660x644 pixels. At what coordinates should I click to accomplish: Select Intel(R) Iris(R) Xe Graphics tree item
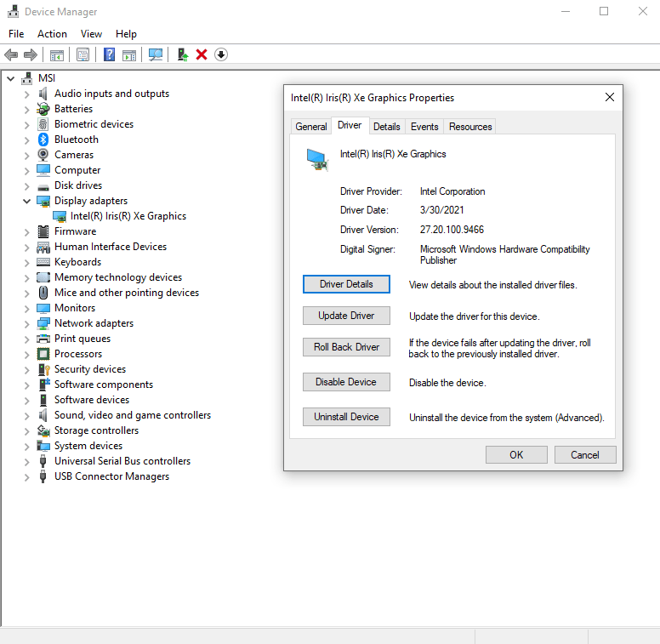(x=128, y=216)
